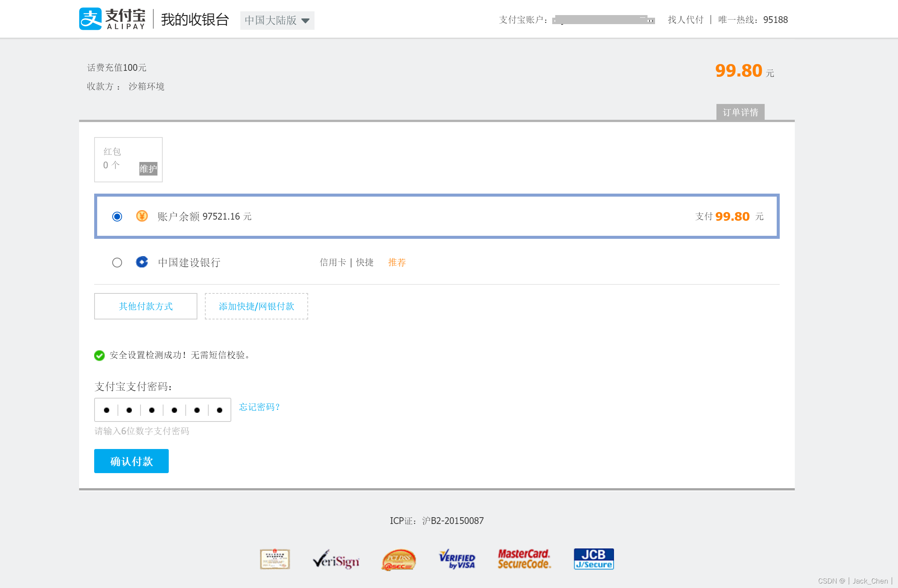Click the MasterCard SecureCode logo

pos(524,559)
